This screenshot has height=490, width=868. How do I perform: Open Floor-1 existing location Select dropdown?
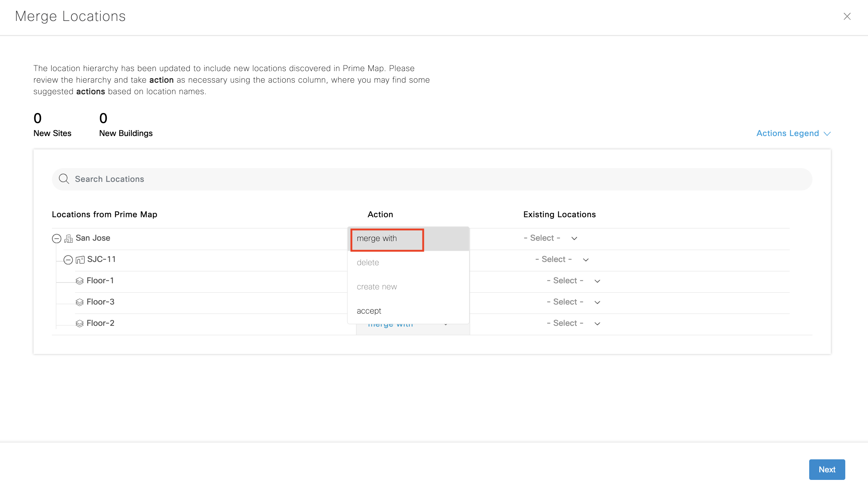click(x=574, y=281)
